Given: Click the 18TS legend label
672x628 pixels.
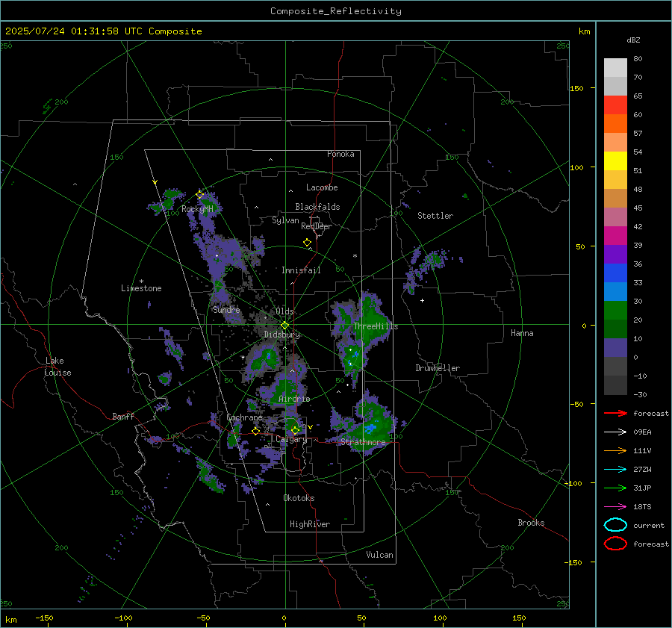Looking at the screenshot, I should (x=642, y=507).
